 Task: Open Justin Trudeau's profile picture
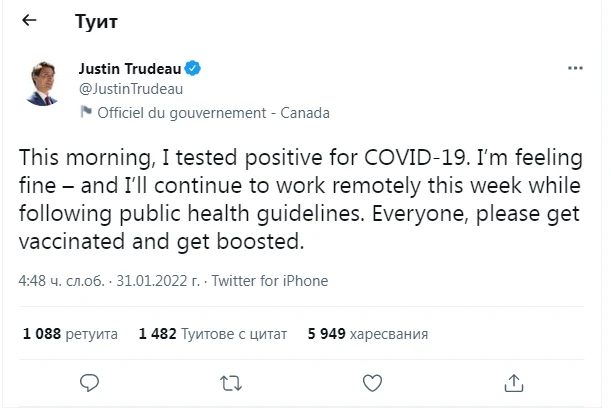41,85
